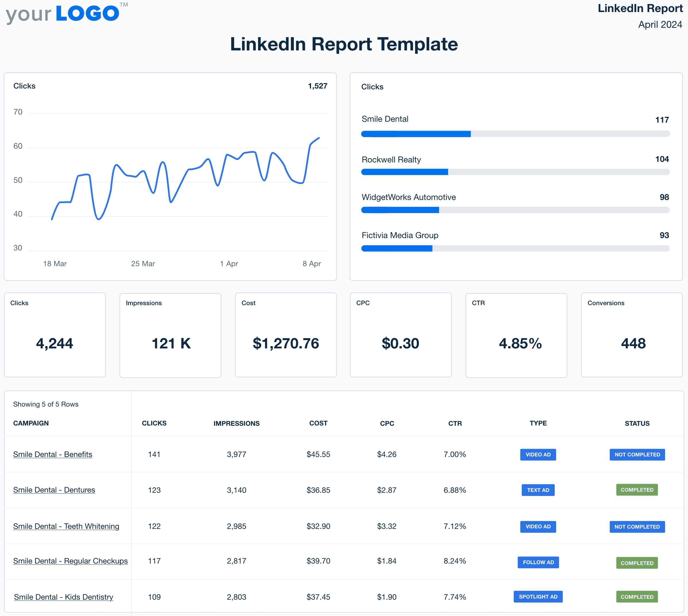Viewport: 688px width, 616px height.
Task: Open Smile Dental - Dentures campaign link
Action: (x=54, y=490)
